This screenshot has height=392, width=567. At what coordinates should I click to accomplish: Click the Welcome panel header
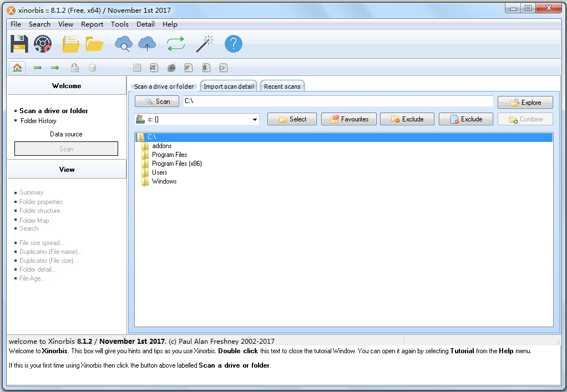(x=67, y=85)
